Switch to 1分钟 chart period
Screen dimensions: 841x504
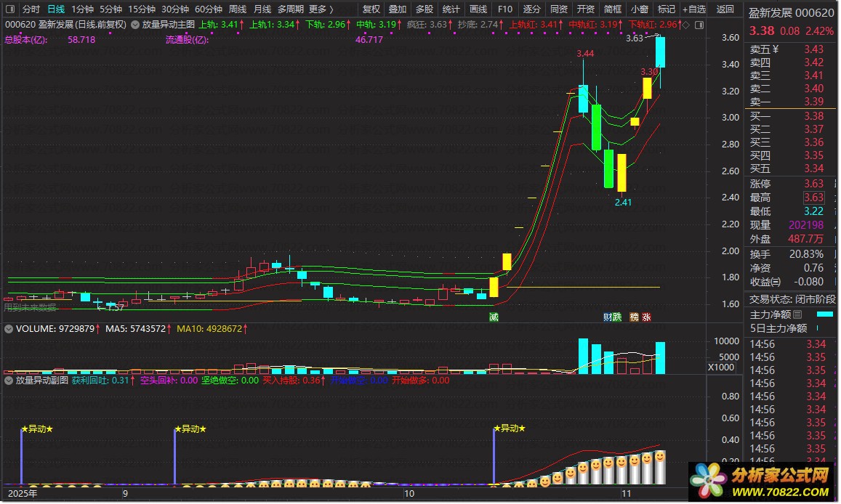tap(82, 9)
